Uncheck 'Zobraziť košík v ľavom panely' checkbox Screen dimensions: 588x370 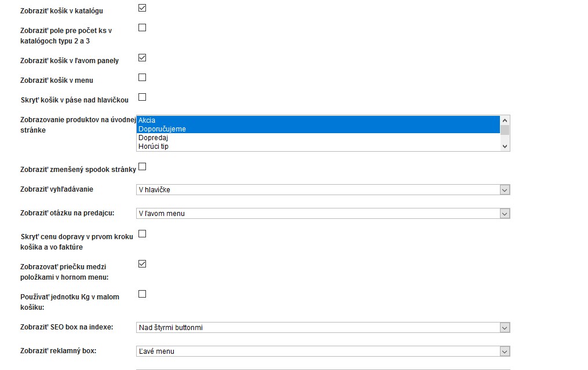142,58
